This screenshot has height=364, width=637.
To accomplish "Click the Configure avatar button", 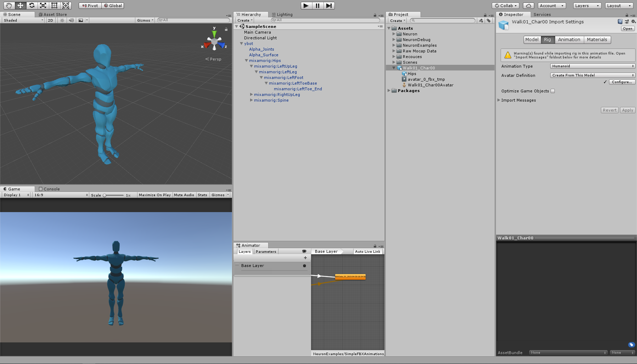I will click(622, 82).
